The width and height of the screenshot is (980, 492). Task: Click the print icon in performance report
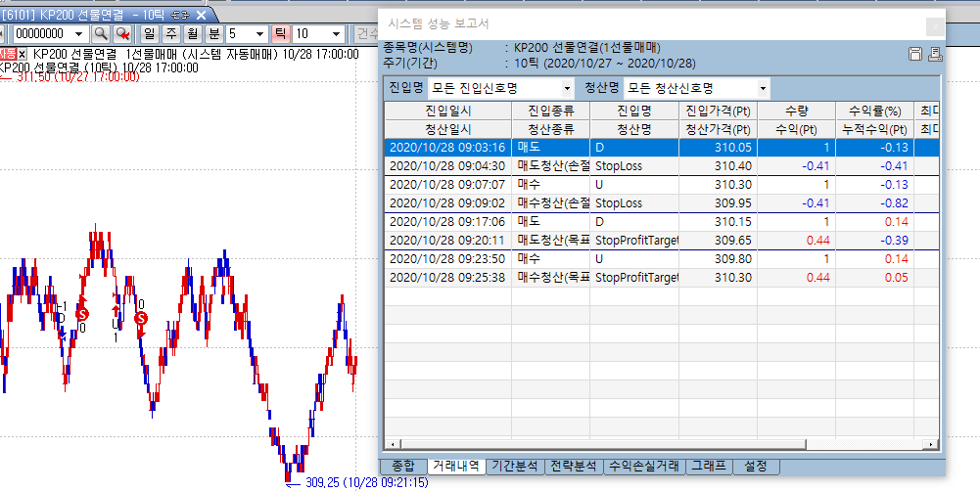(x=934, y=53)
